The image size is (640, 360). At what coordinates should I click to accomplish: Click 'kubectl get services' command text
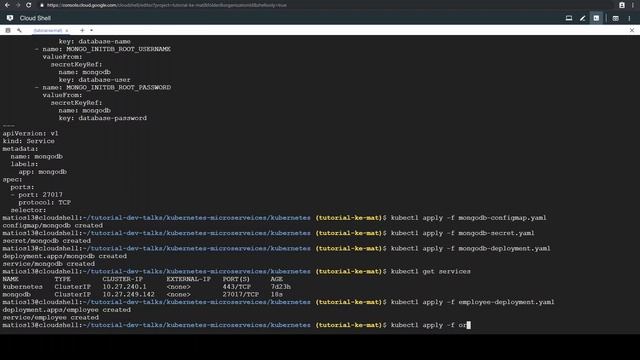[x=431, y=271]
